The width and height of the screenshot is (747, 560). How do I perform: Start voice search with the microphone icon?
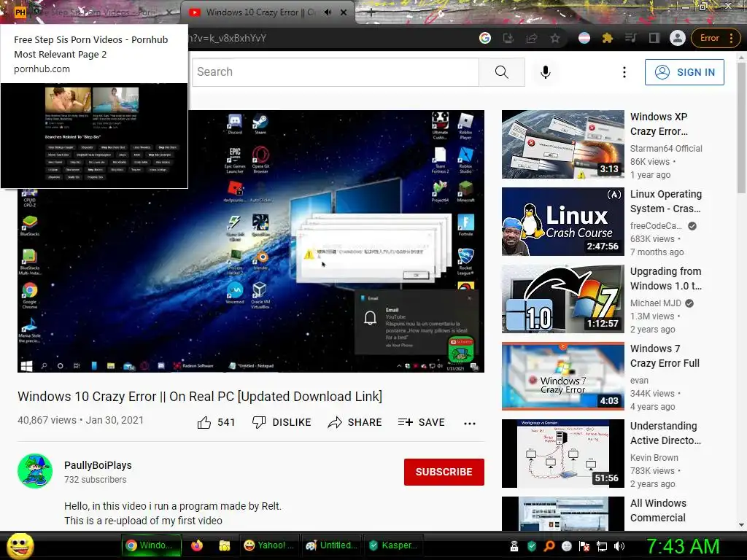tap(546, 72)
